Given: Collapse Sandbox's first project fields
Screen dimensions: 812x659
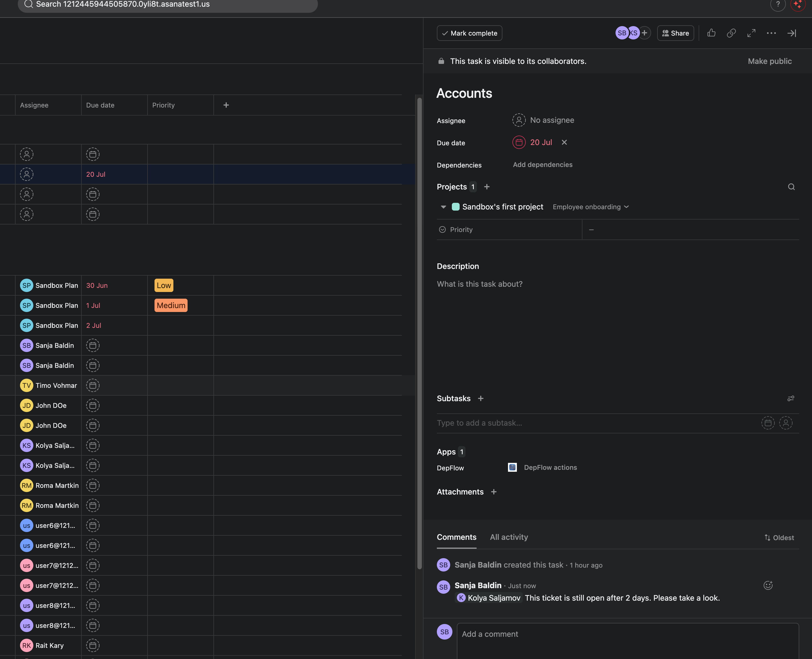Looking at the screenshot, I should [x=443, y=207].
